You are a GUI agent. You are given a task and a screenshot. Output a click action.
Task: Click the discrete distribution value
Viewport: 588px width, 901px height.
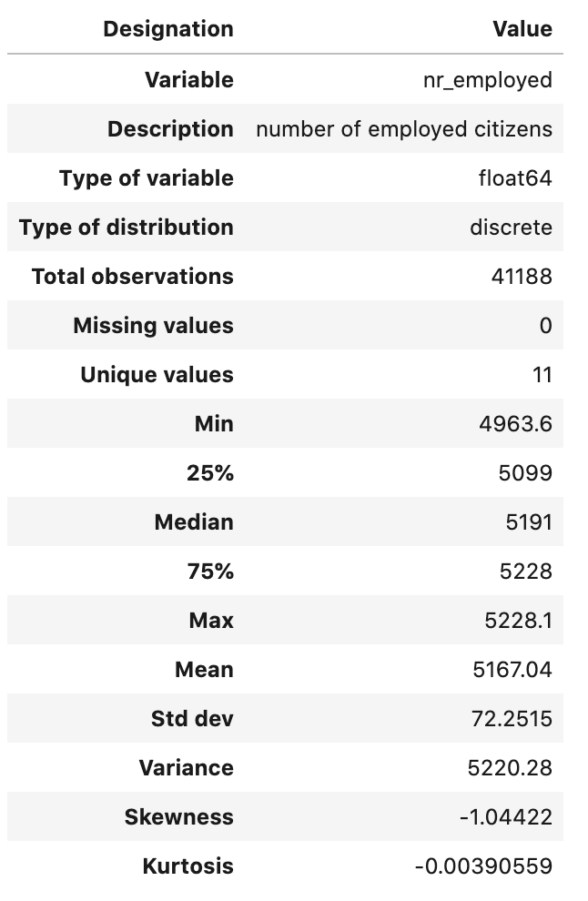[x=511, y=227]
